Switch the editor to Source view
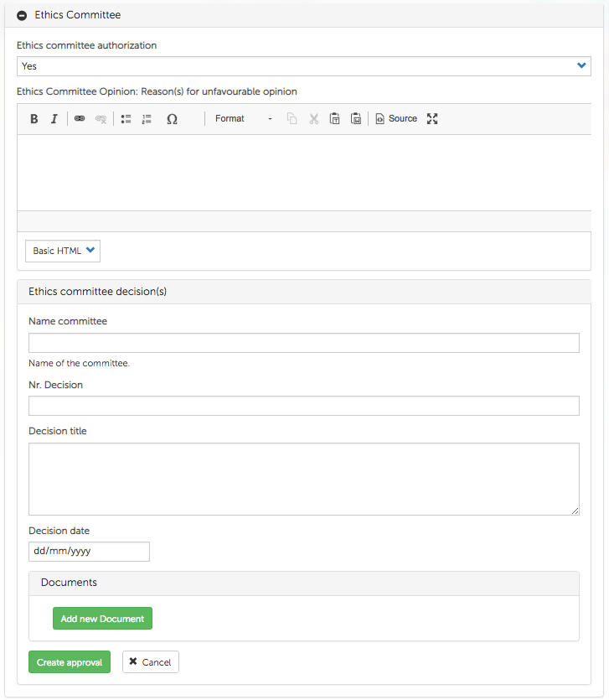 pyautogui.click(x=396, y=119)
